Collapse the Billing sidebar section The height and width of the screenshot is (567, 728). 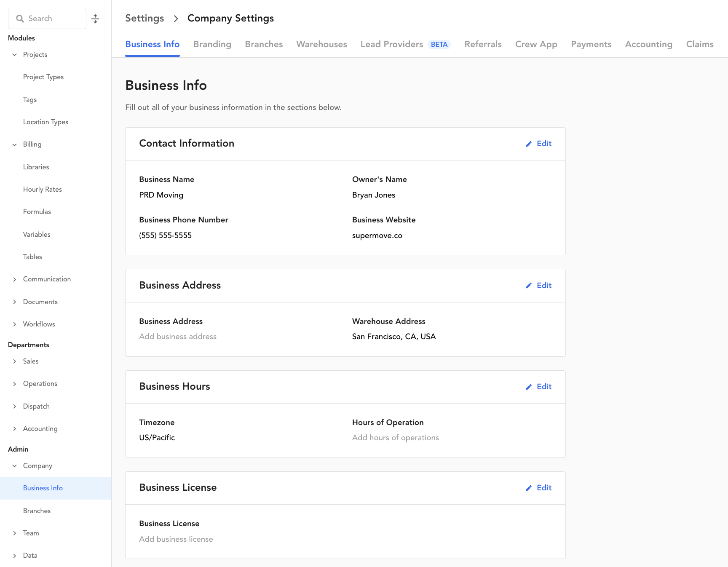pos(15,144)
